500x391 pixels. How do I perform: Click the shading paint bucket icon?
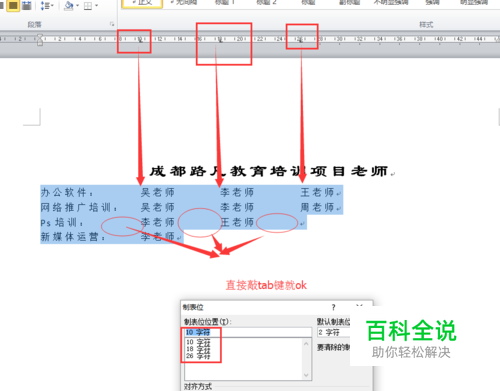pyautogui.click(x=69, y=5)
